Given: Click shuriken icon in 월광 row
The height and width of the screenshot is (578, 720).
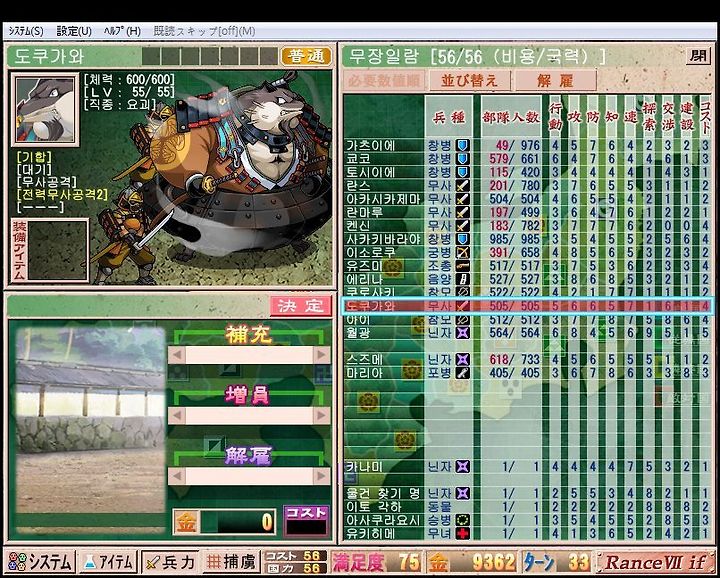Looking at the screenshot, I should (462, 332).
